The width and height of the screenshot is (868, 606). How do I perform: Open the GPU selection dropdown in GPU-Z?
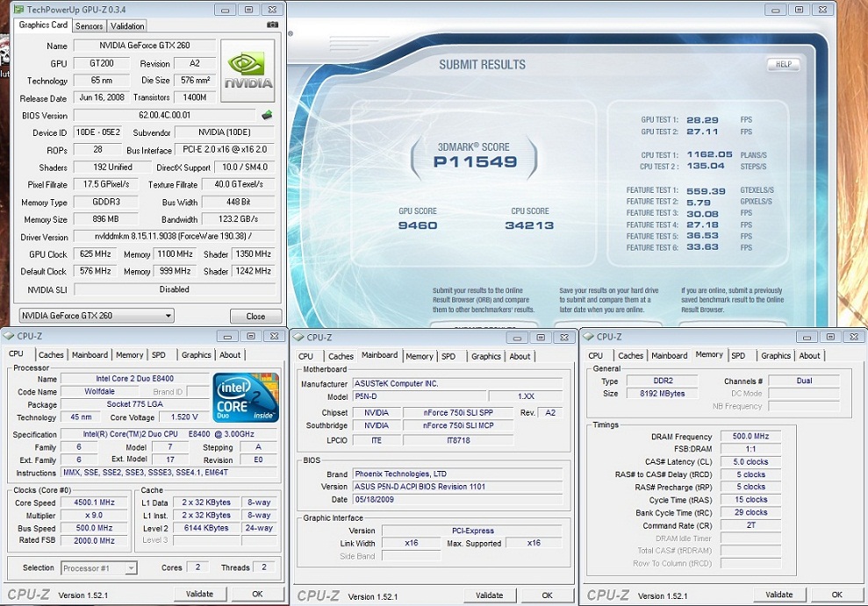click(x=97, y=316)
